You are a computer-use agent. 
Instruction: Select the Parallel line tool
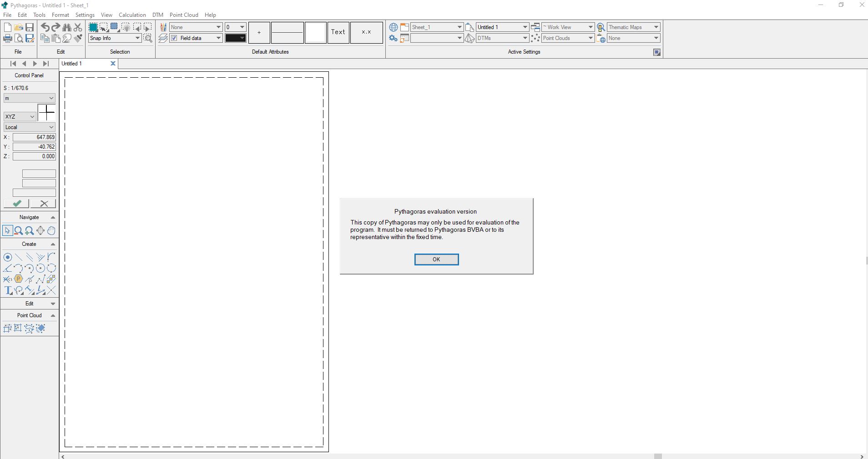tap(30, 257)
